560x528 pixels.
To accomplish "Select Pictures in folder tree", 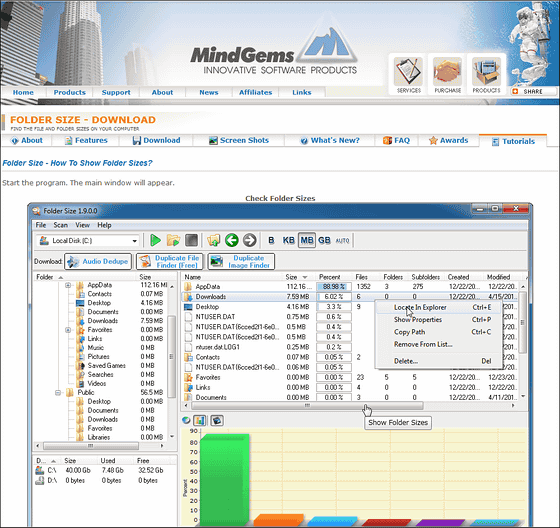I will (x=98, y=357).
